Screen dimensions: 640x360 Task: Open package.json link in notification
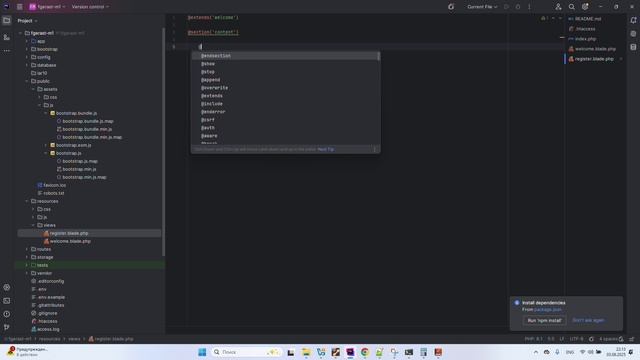548,310
